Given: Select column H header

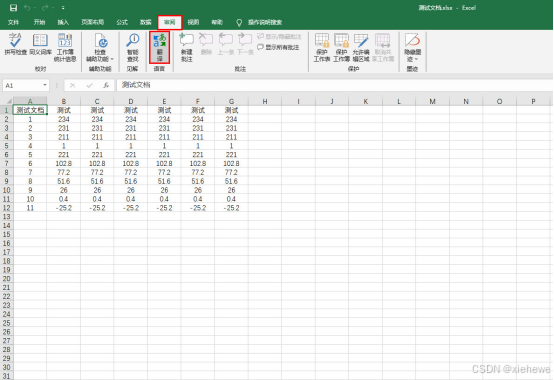Looking at the screenshot, I should click(x=265, y=101).
